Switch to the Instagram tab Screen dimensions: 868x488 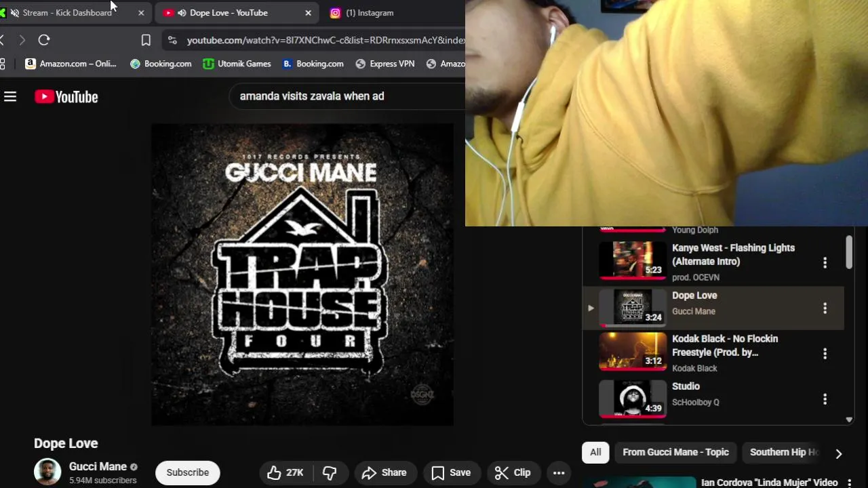click(x=370, y=13)
